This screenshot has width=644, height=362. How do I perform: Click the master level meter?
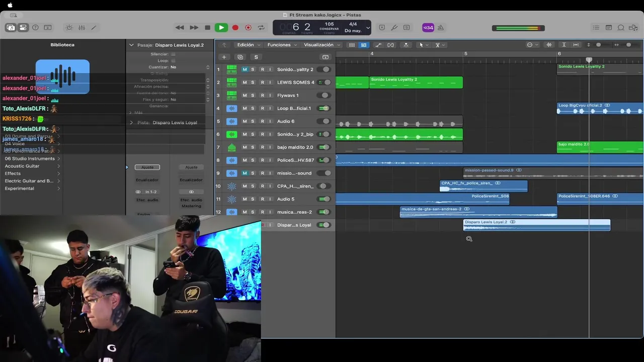518,28
